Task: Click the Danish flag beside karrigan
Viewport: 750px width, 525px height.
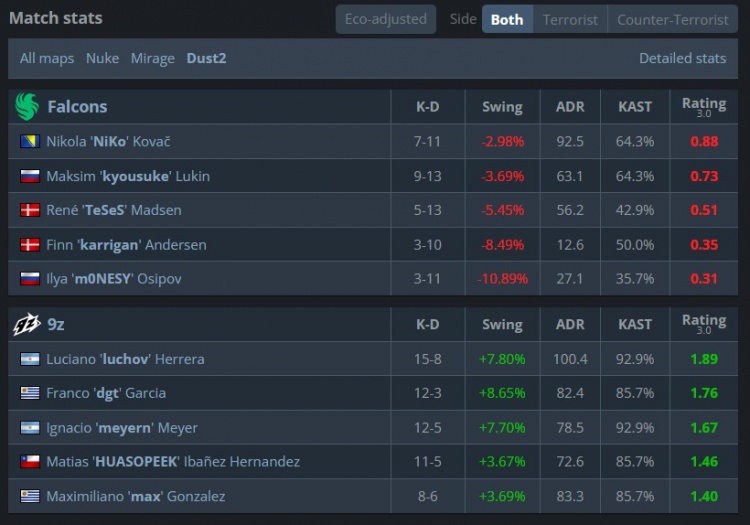Action: (30, 245)
